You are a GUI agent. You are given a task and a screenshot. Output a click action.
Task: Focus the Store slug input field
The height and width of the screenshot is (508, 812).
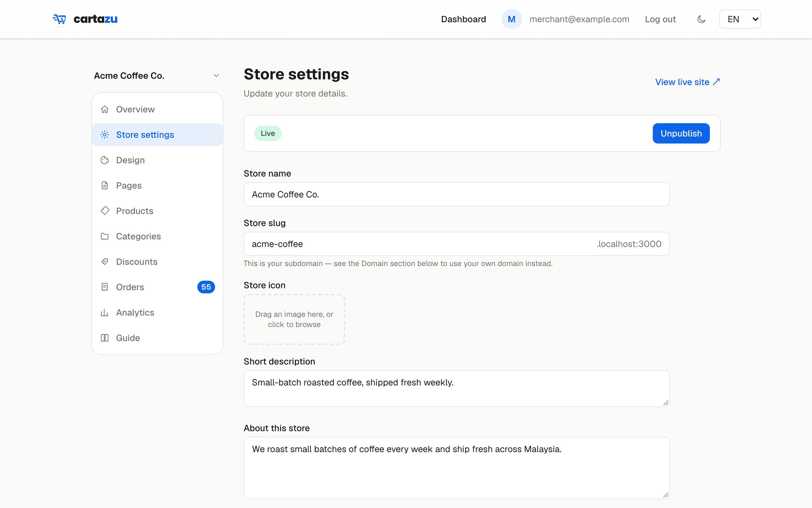tap(456, 244)
